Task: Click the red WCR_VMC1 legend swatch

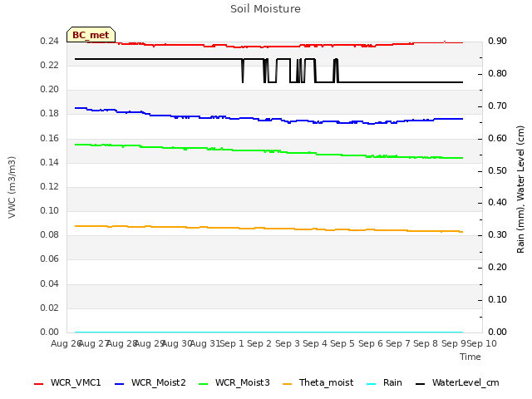Action: pos(39,384)
